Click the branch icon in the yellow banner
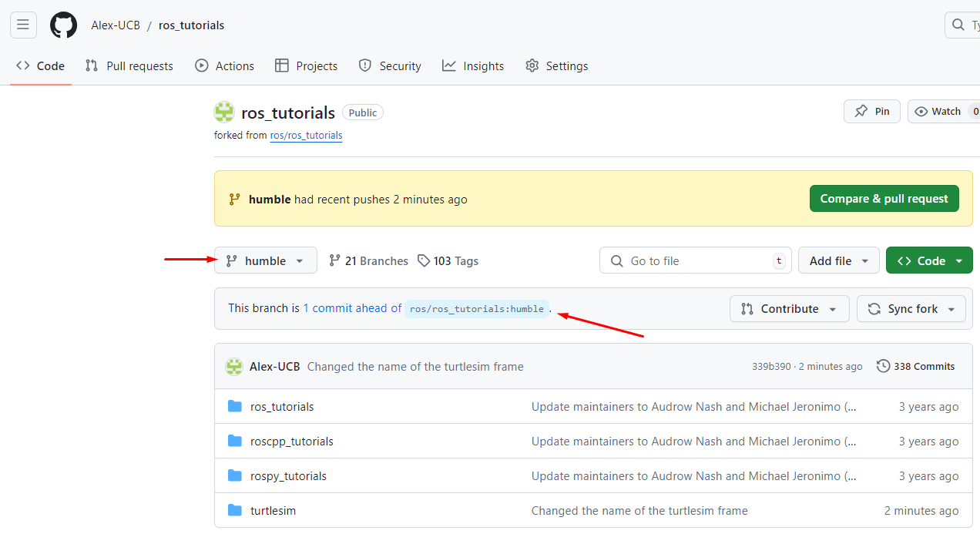This screenshot has width=980, height=534. (235, 200)
